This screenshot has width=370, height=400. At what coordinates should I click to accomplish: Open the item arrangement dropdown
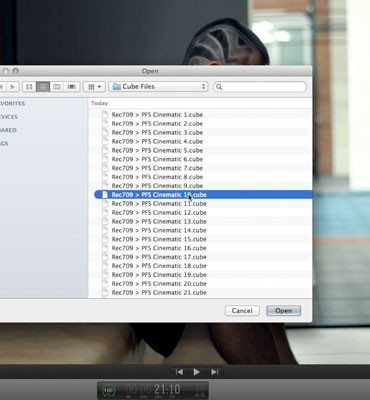pos(94,87)
